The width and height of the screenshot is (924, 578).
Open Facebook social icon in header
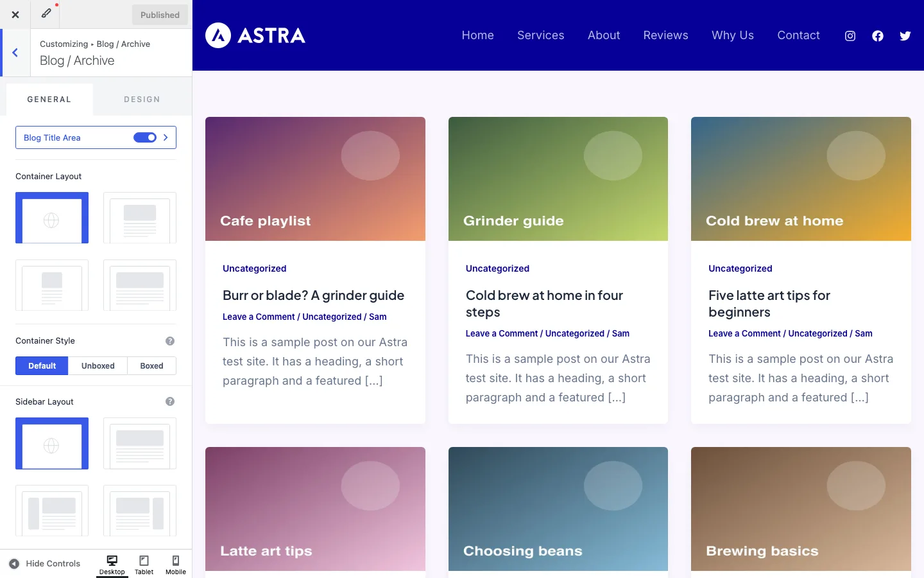[x=878, y=36]
